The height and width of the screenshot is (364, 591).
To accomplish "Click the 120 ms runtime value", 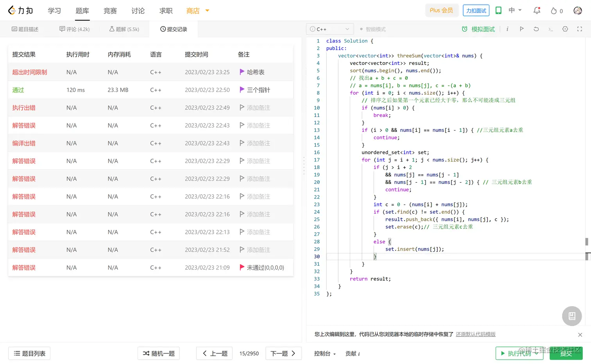I will tap(75, 90).
